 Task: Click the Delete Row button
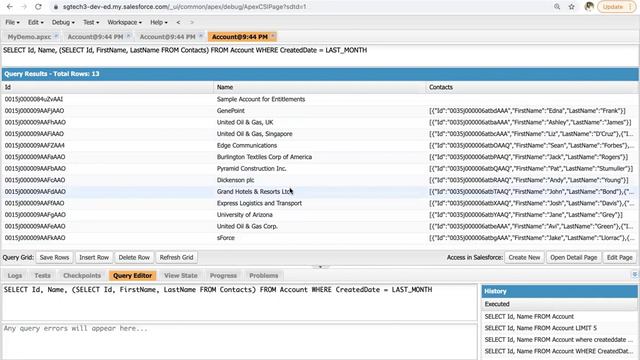point(134,258)
